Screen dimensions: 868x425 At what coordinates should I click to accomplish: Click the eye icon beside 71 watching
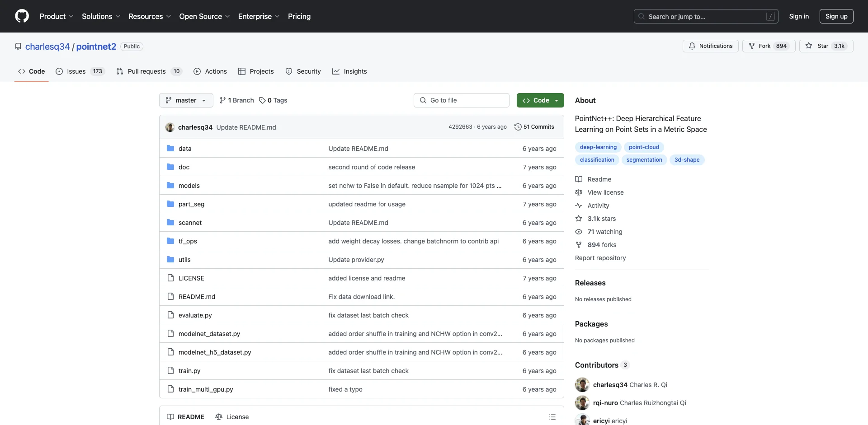pyautogui.click(x=579, y=232)
